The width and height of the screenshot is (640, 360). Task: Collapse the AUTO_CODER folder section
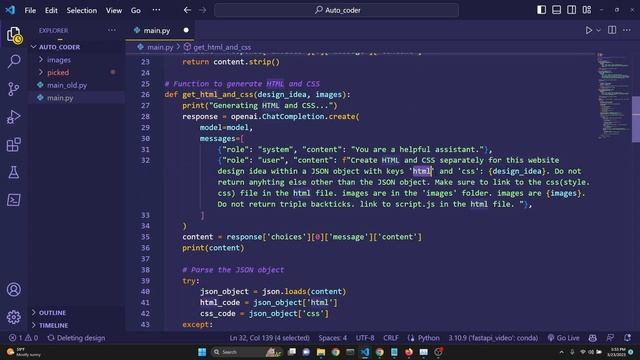click(x=77, y=47)
